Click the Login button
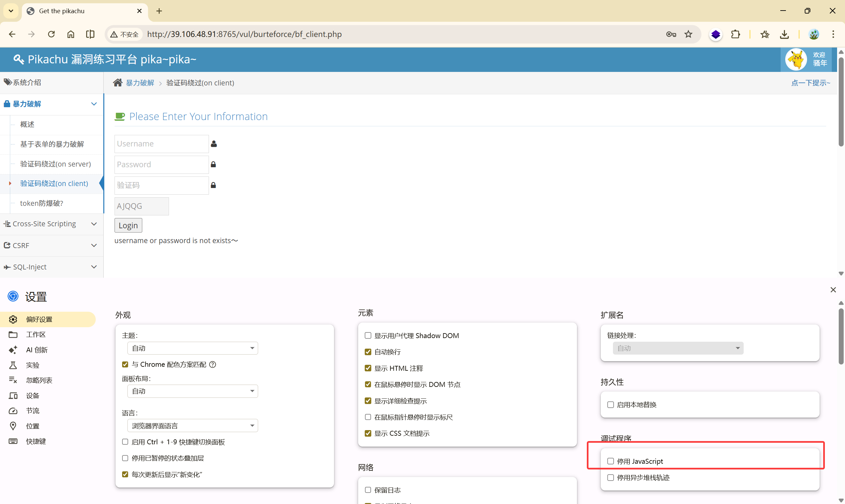The height and width of the screenshot is (504, 845). [128, 226]
